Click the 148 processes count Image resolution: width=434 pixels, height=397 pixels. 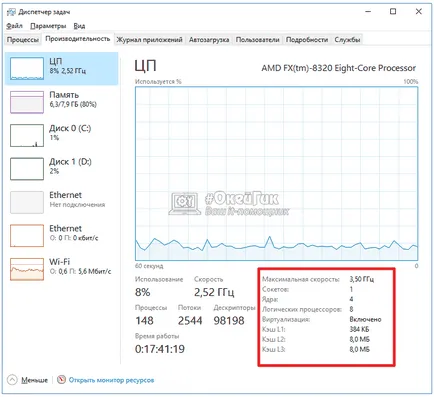click(144, 321)
